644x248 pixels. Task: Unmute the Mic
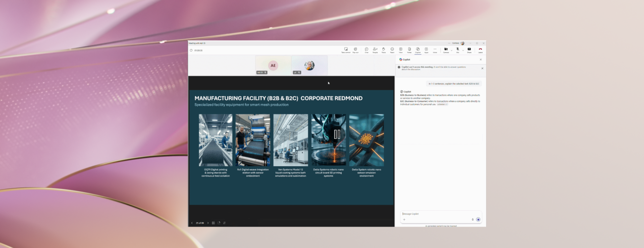click(x=458, y=50)
